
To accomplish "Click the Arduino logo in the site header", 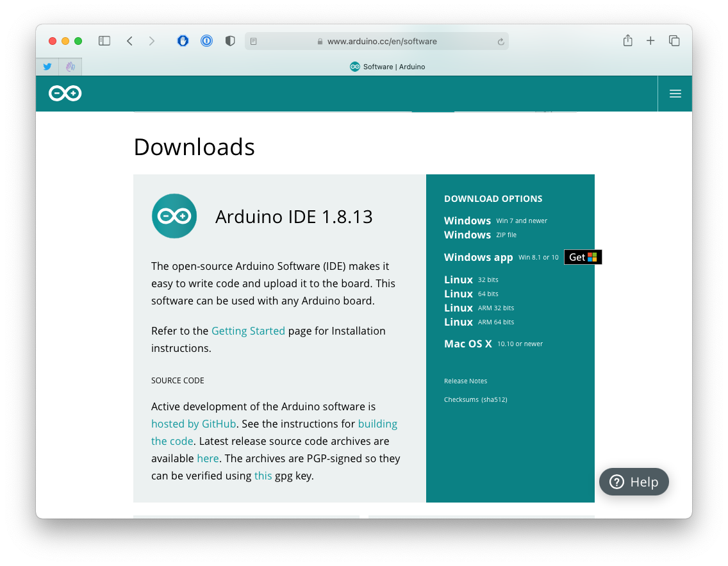I will pos(65,94).
